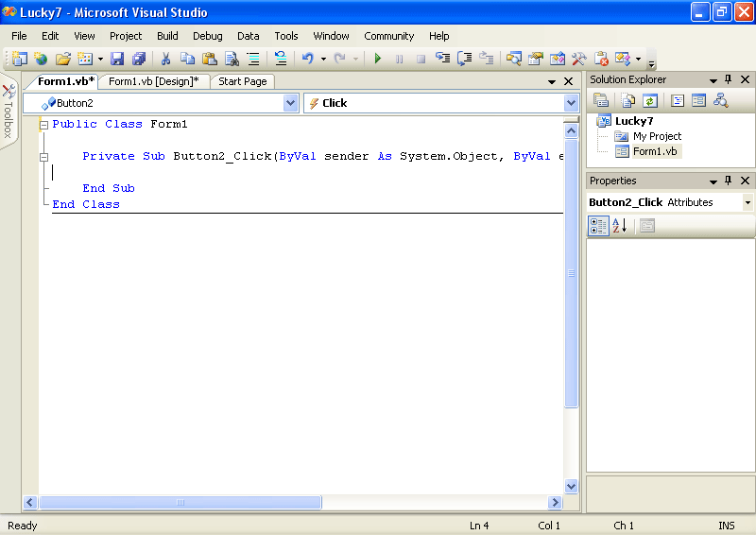Open the Debug menu
The image size is (756, 535).
coord(208,36)
